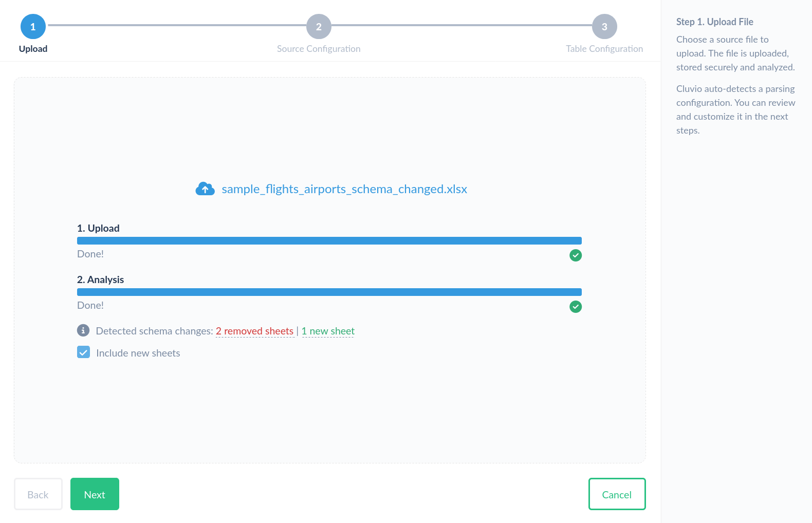Viewport: 812px width, 523px height.
Task: Click the step 1 circle icon
Action: (x=33, y=27)
